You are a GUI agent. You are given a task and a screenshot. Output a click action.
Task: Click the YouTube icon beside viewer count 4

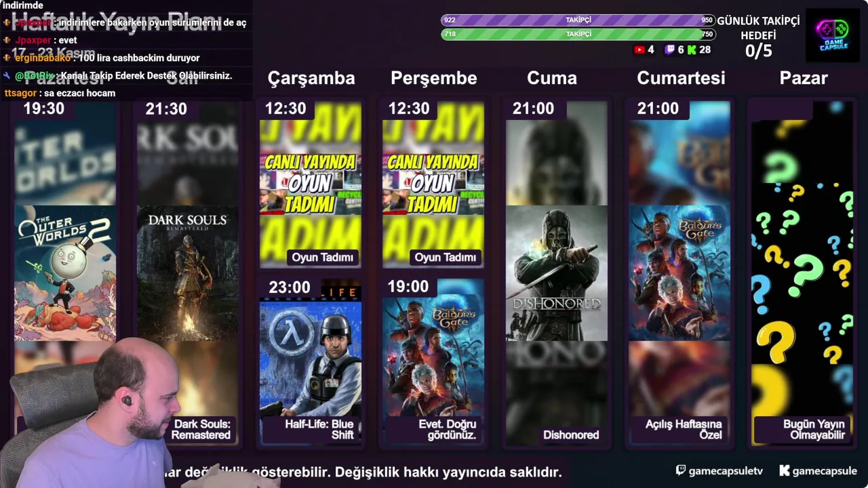639,49
